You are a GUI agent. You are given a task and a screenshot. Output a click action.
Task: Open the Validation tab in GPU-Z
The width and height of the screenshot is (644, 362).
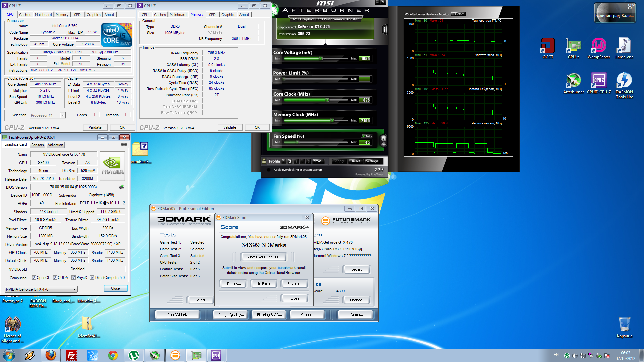coord(55,145)
